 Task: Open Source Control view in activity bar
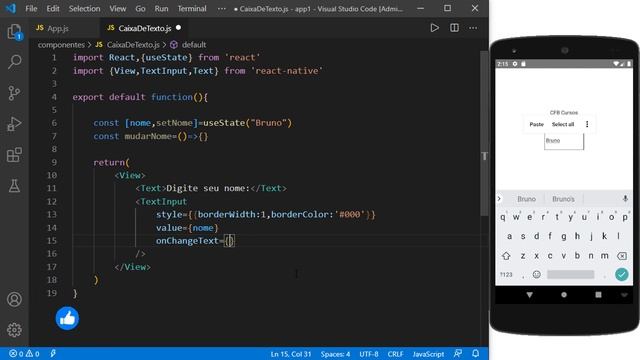pos(14,93)
